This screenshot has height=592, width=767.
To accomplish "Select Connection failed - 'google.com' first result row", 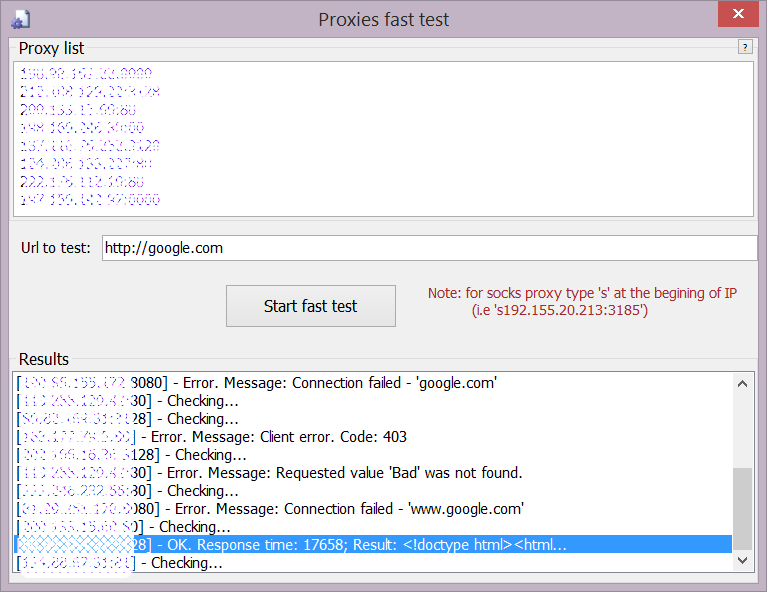I will click(x=373, y=383).
